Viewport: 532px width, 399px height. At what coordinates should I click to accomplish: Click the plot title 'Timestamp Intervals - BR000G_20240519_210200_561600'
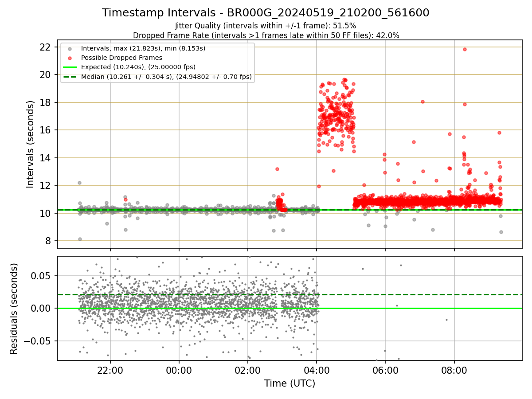266,13
